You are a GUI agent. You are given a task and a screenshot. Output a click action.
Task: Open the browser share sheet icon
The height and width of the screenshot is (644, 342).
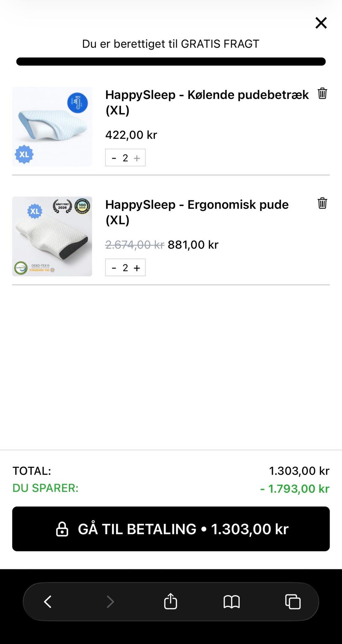point(170,601)
